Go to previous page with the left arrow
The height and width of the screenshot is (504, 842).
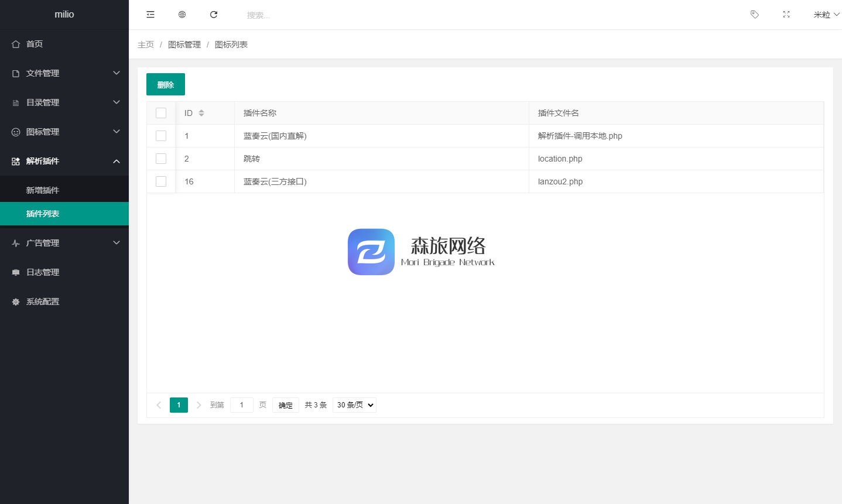(159, 405)
